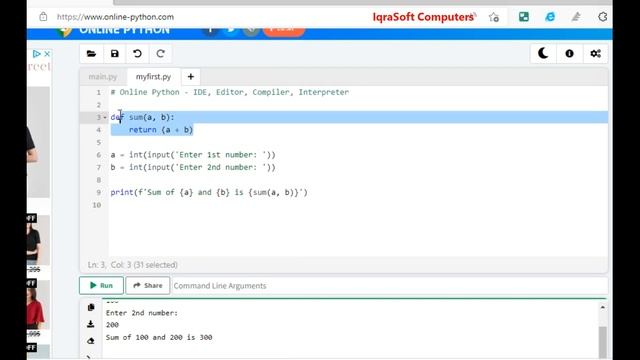
Task: Copy console output with the copy icon
Action: (91, 307)
